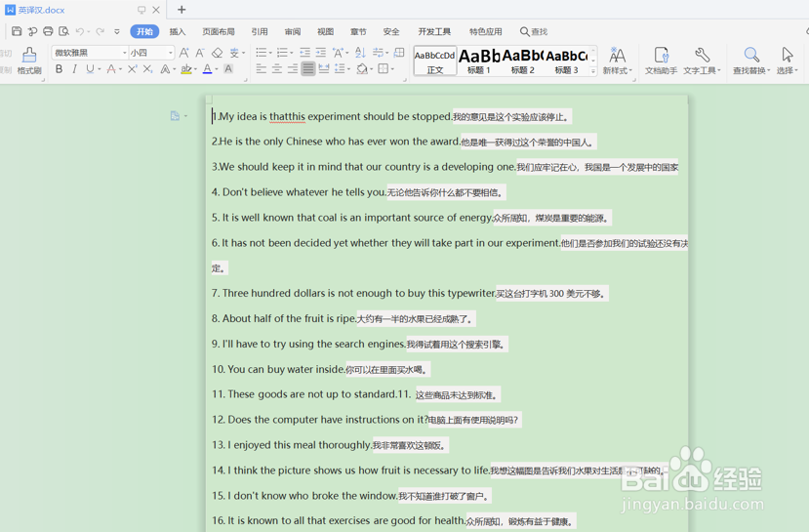Viewport: 809px width, 532px height.
Task: Open a new tab with plus icon
Action: point(182,10)
